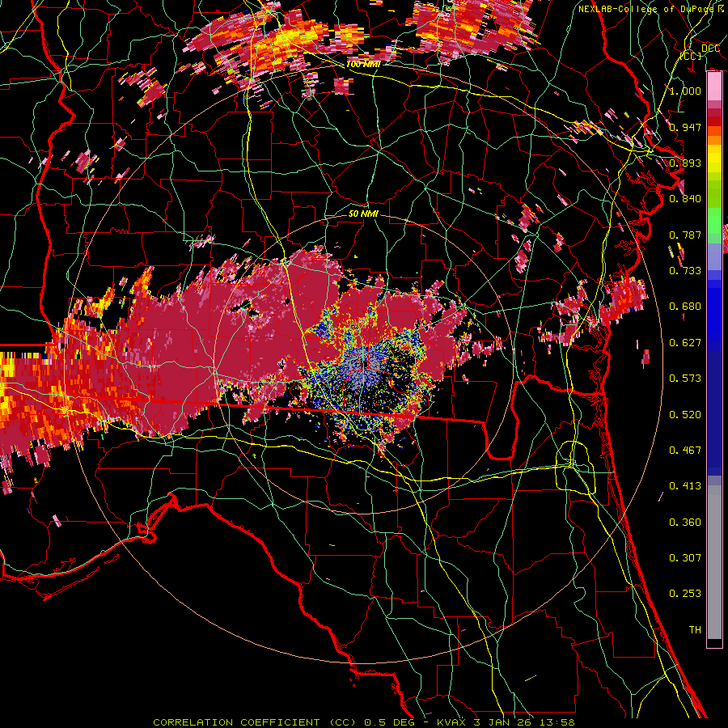
Task: Click the "(CC)" label above the color bar
Action: [691, 56]
